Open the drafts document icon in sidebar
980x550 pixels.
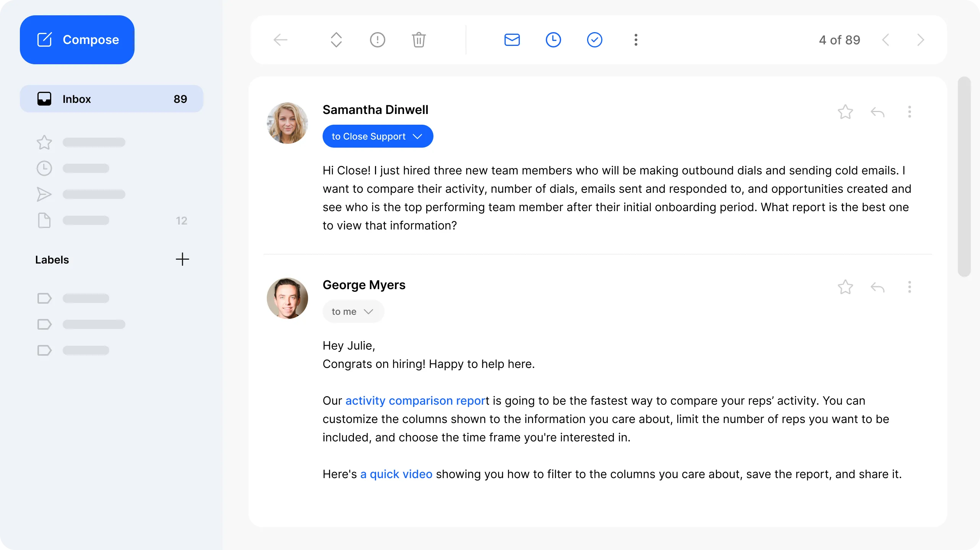[44, 220]
